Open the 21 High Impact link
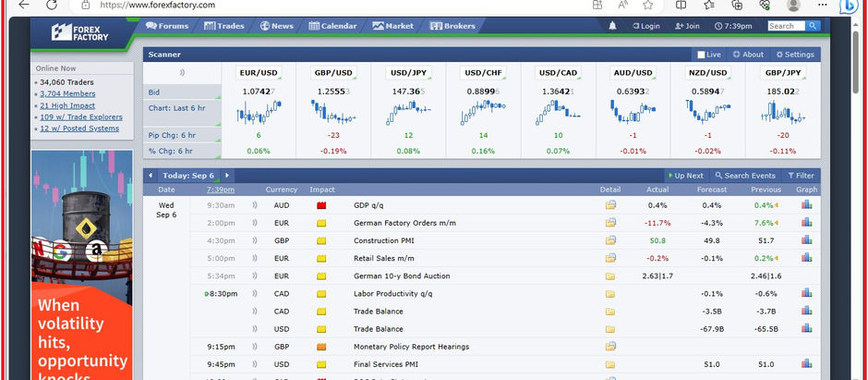The image size is (868, 380). pos(67,105)
